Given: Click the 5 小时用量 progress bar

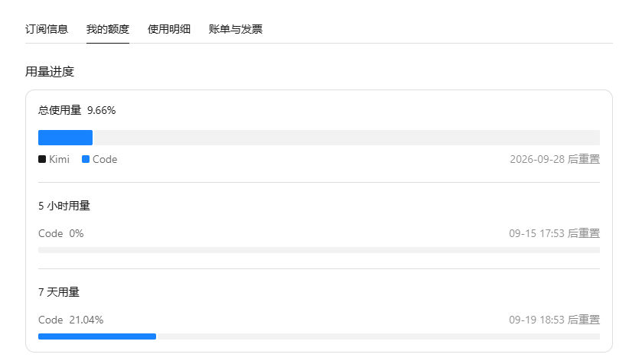Looking at the screenshot, I should tap(319, 250).
